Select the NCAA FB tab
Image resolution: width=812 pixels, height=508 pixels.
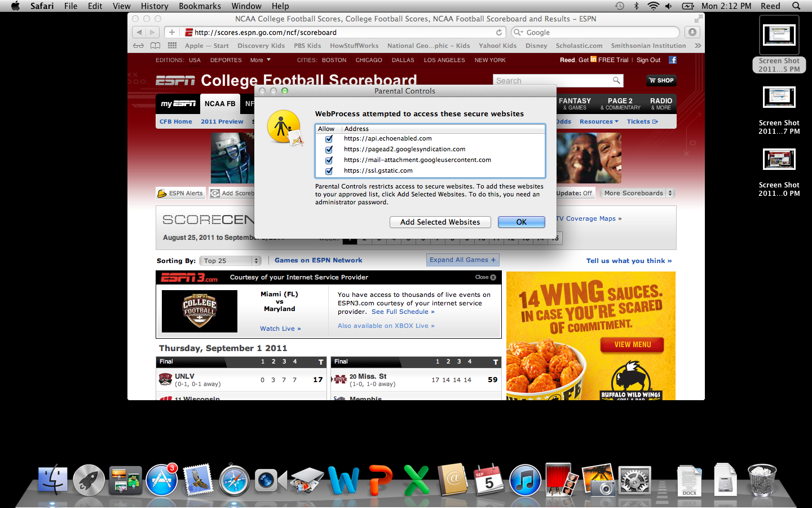click(x=220, y=104)
